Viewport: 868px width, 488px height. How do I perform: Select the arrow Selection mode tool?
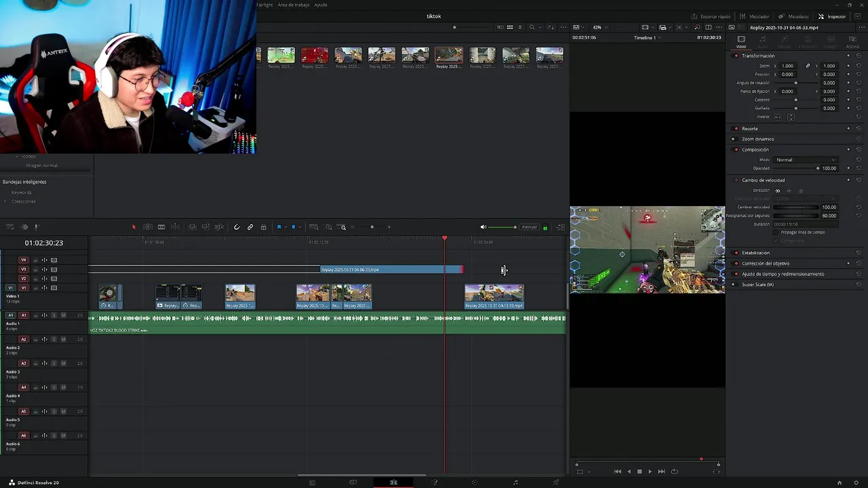tap(134, 227)
